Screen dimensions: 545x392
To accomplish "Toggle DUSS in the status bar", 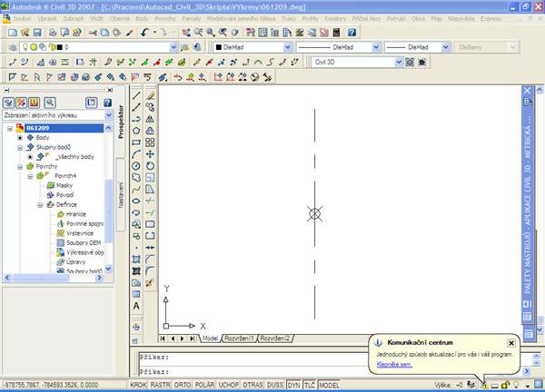I will click(275, 385).
